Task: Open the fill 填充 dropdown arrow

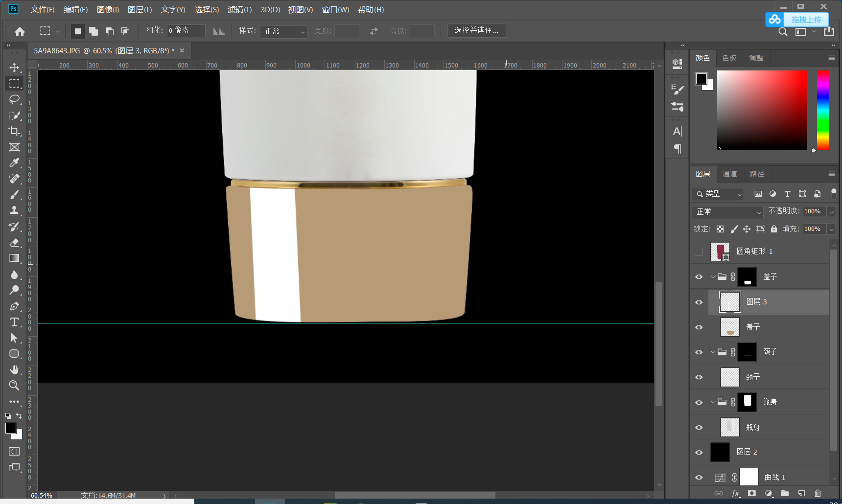Action: (831, 229)
